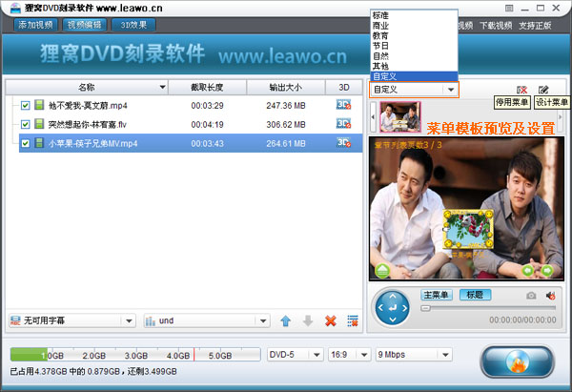Click the 3D column header
The image size is (572, 392).
[x=343, y=87]
